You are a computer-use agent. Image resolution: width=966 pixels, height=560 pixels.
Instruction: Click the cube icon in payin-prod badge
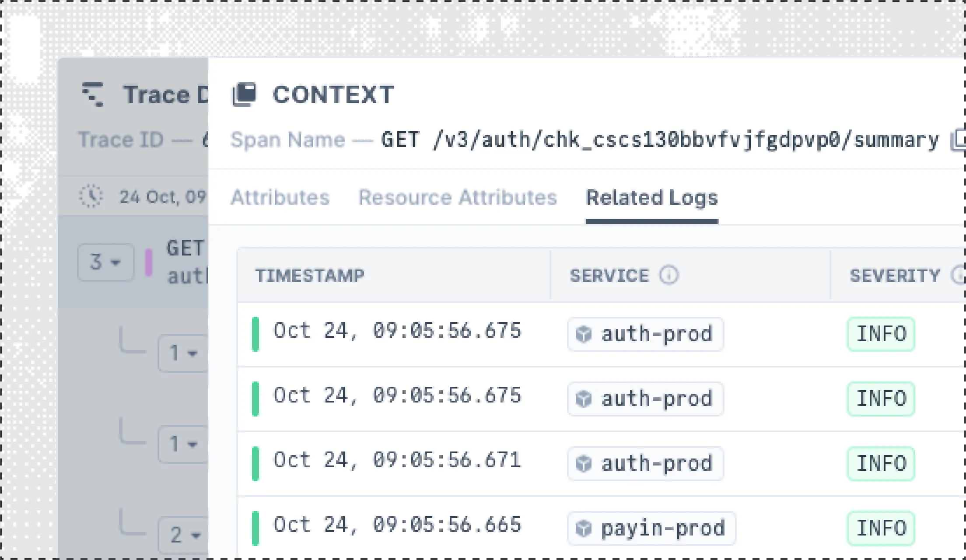[x=584, y=528]
